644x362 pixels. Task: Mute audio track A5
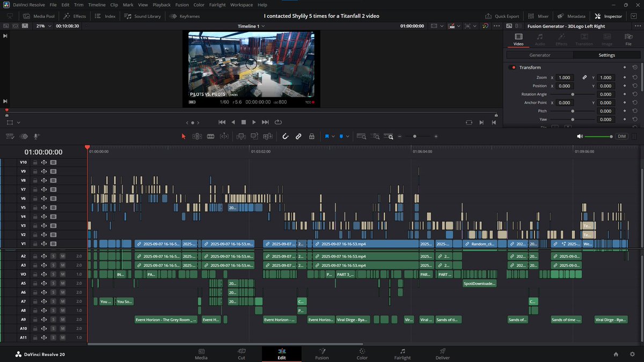(62, 283)
